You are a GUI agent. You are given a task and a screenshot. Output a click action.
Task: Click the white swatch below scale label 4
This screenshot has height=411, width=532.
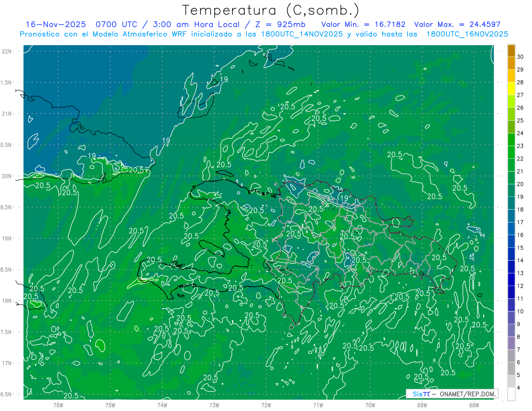[511, 395]
